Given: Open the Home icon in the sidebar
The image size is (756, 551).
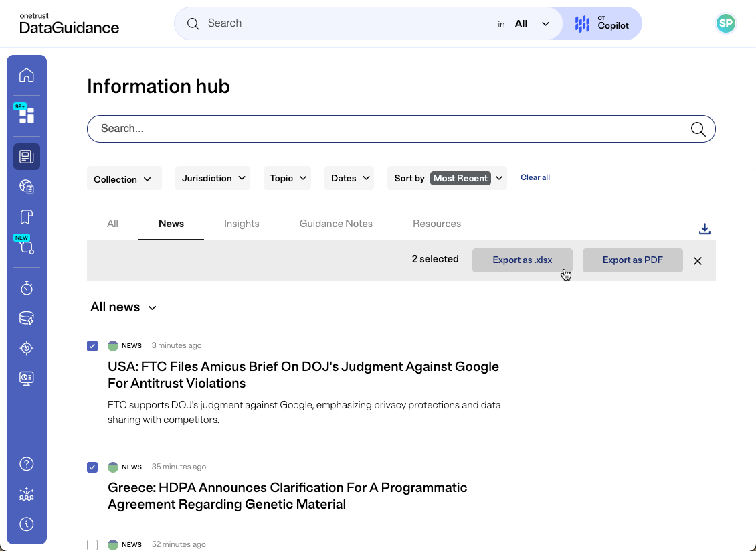Looking at the screenshot, I should [26, 75].
